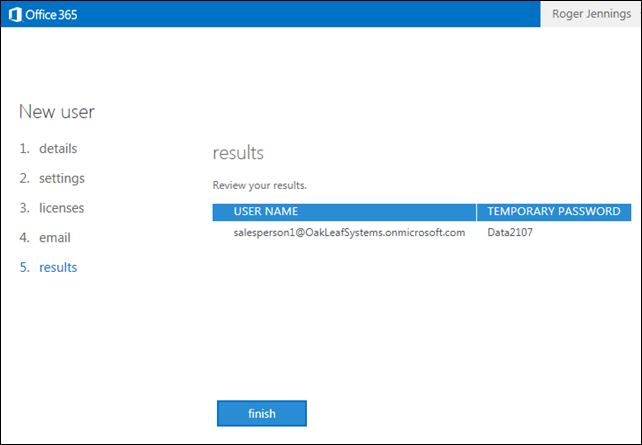Screen dimensions: 642x445
Task: Click the 'Review your results.' text
Action: click(260, 185)
